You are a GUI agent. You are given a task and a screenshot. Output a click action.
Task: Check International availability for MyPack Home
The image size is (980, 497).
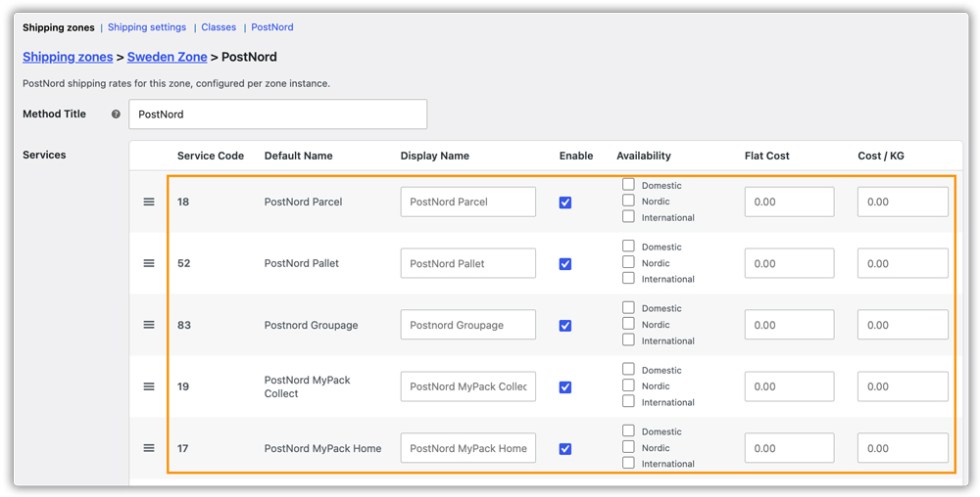tap(628, 463)
